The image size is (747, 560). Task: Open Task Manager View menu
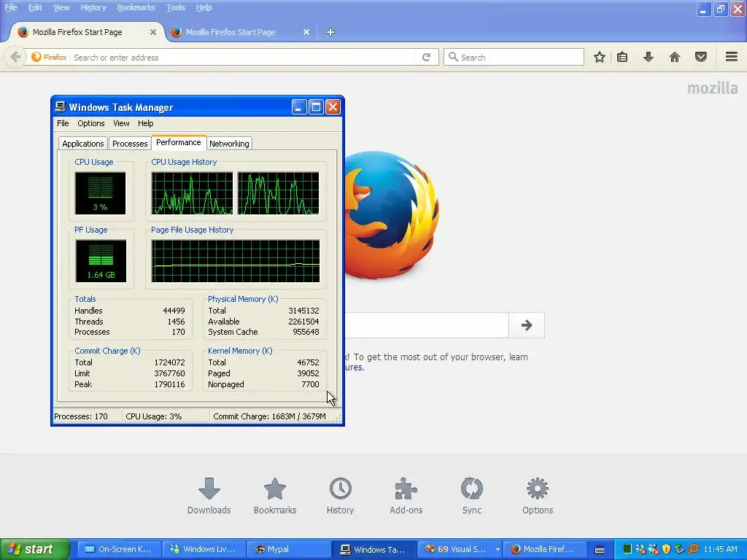(x=121, y=123)
